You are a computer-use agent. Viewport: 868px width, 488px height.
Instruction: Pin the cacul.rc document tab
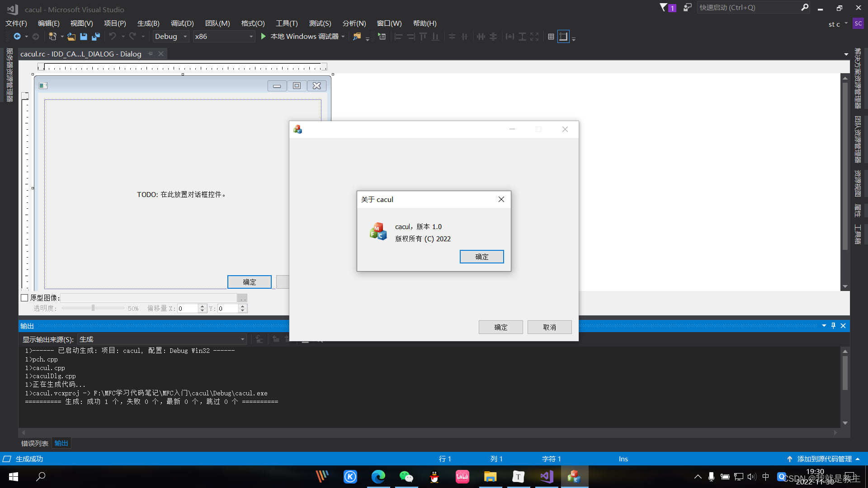click(x=151, y=54)
